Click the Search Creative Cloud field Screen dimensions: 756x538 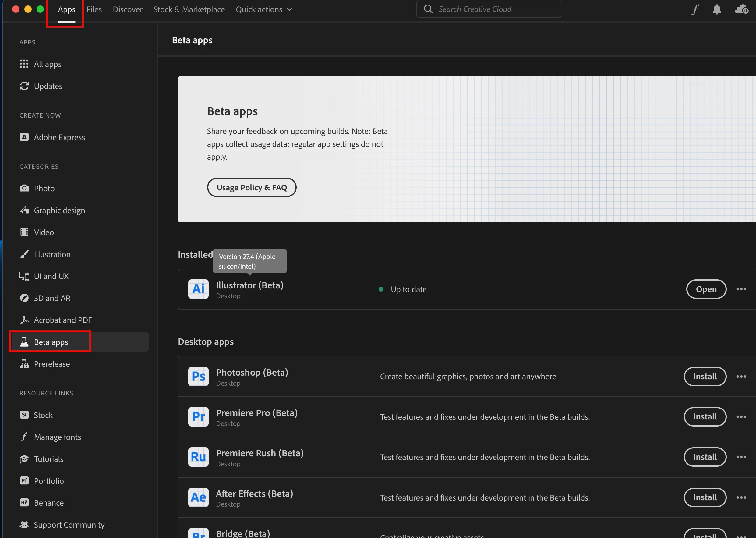click(493, 9)
